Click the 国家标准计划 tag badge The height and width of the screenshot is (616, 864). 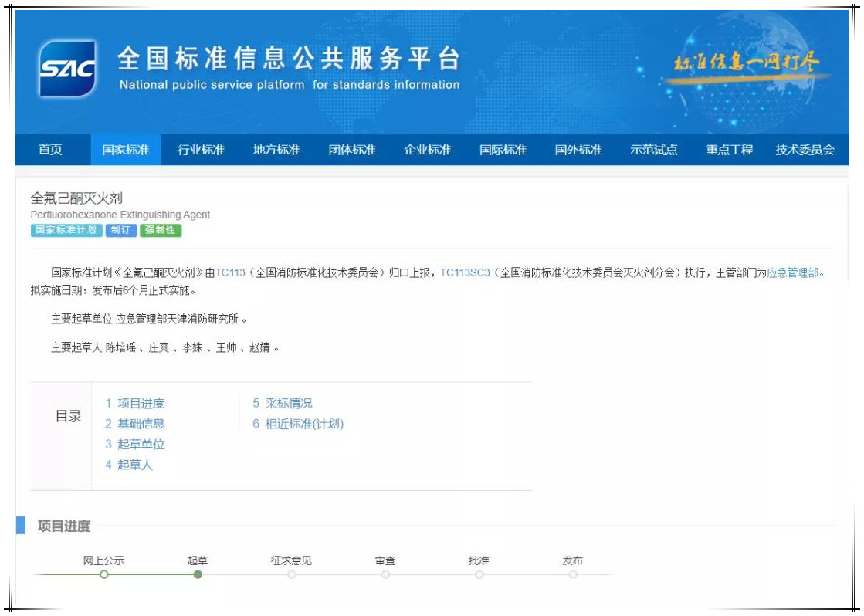[66, 230]
